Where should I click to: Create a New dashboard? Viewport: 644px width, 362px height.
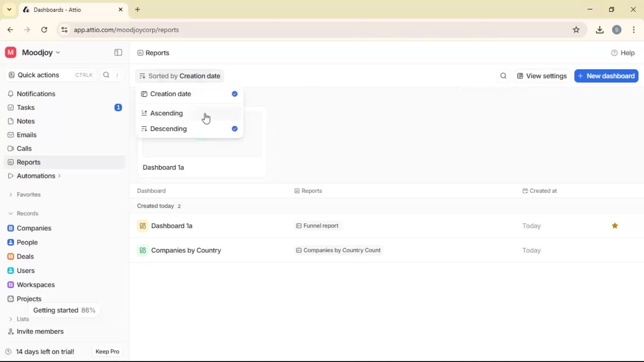coord(606,76)
